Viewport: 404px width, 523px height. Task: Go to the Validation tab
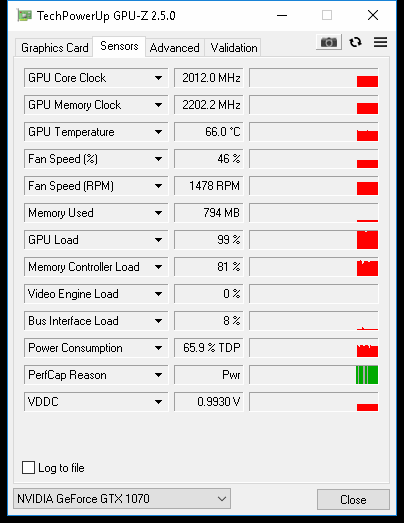[x=234, y=48]
